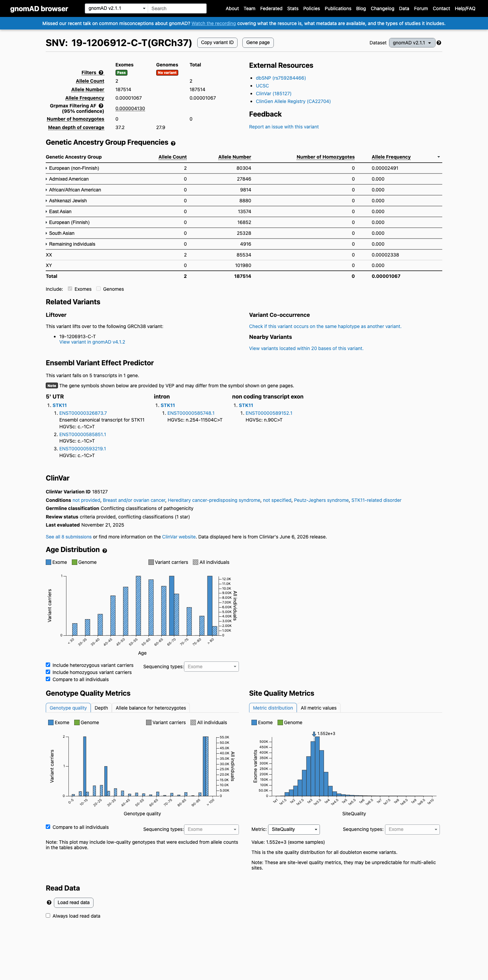488x980 pixels.
Task: Open the All metric values tab
Action: click(319, 708)
